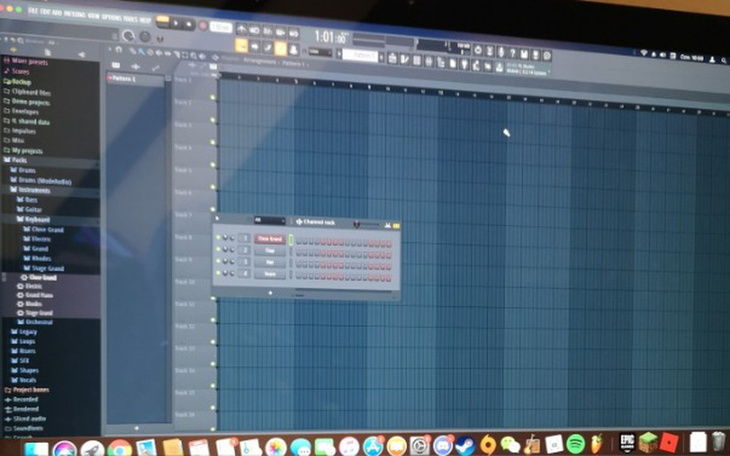Start playback with the play button
Screen dimensions: 730x456
[176, 22]
